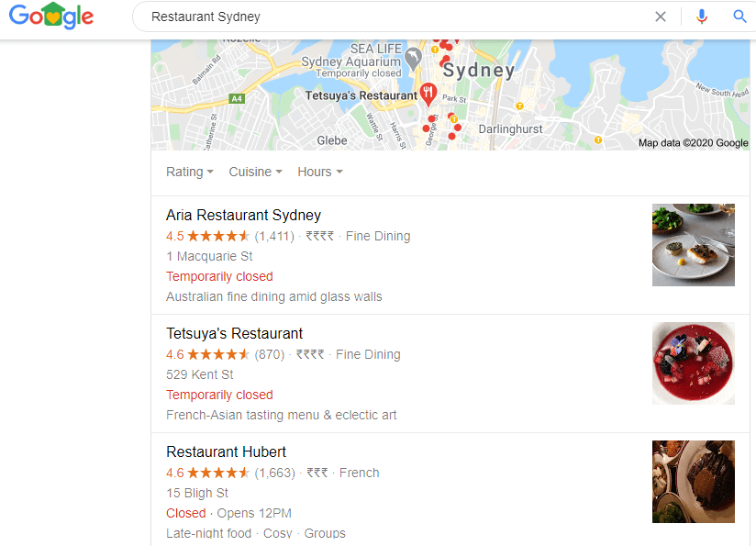This screenshot has width=756, height=546.
Task: Open the Rating filter dropdown
Action: pyautogui.click(x=190, y=172)
